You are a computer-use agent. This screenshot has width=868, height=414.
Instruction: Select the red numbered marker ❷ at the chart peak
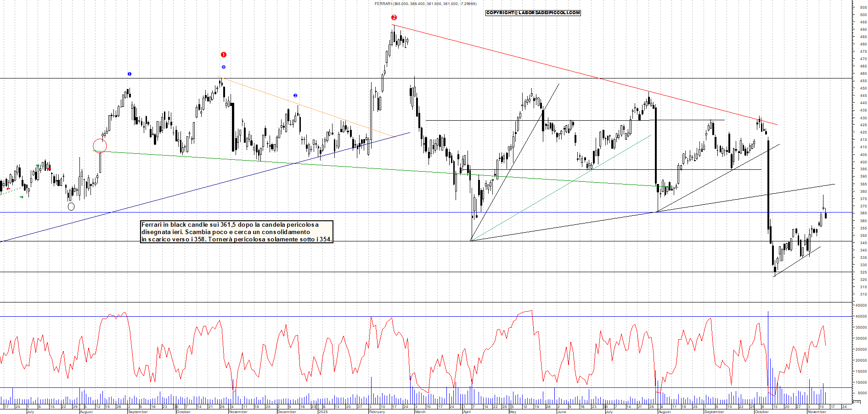tap(394, 18)
